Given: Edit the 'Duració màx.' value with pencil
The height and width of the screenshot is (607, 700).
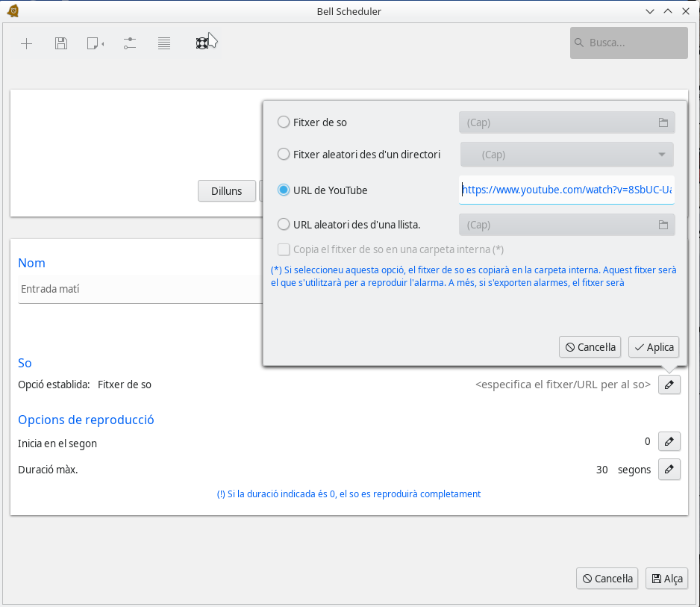Looking at the screenshot, I should coord(669,470).
